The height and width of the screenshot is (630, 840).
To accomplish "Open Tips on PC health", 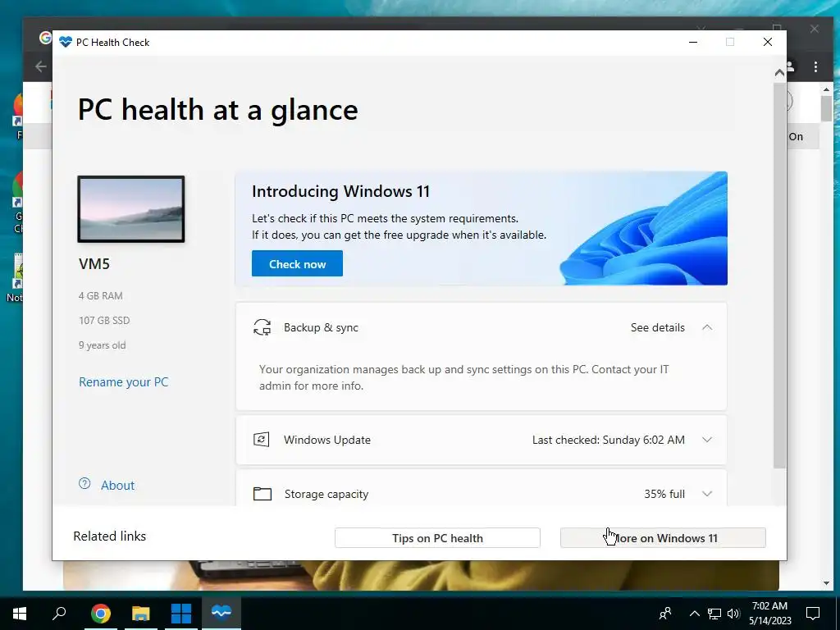I will pyautogui.click(x=437, y=538).
